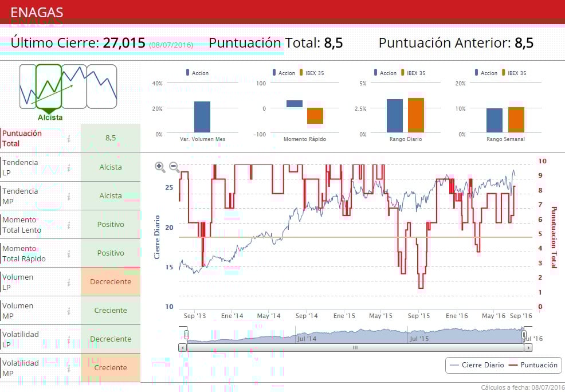The image size is (565, 392).
Task: Select the first trend pattern thumbnail
Action: 28,87
